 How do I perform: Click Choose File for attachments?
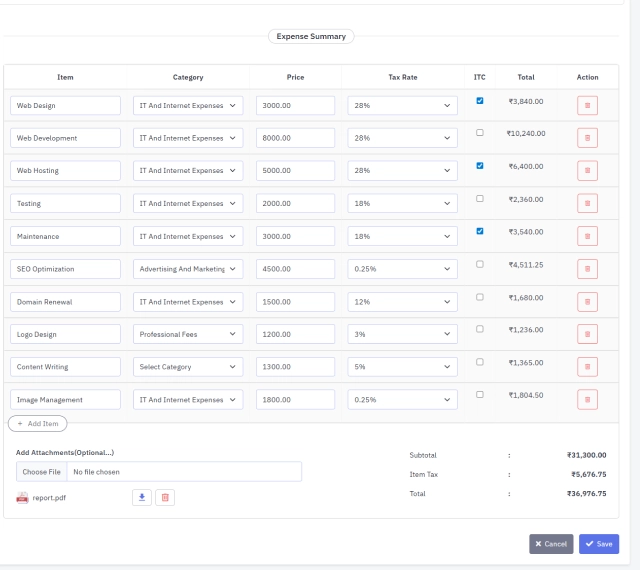tap(41, 472)
